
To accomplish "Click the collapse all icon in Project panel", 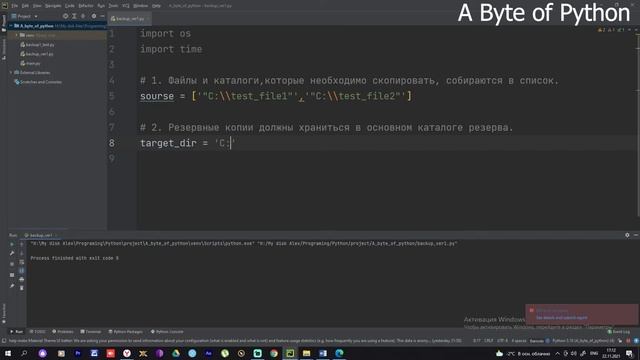I will click(83, 16).
